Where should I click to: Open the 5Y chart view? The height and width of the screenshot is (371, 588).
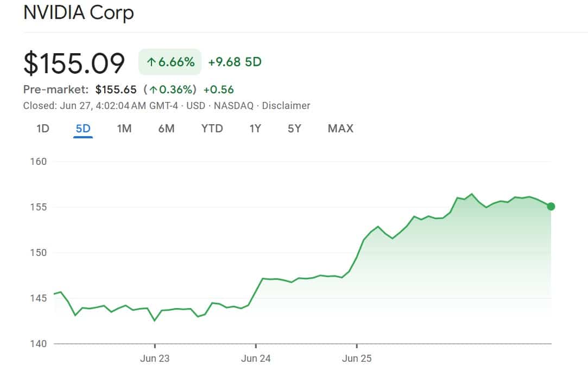294,129
